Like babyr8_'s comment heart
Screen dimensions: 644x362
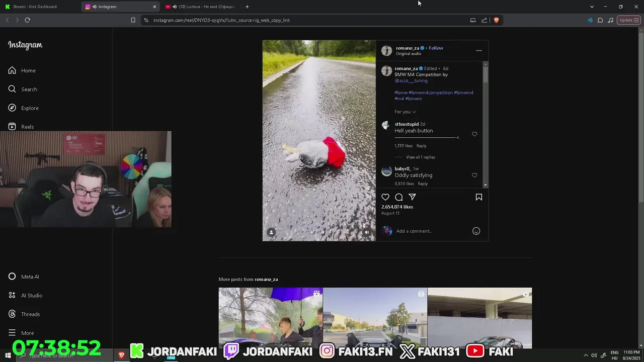[474, 175]
